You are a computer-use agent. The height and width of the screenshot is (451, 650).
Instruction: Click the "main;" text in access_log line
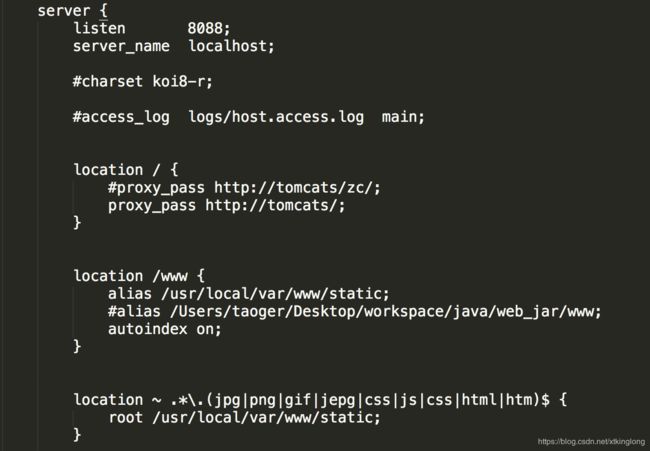[x=403, y=117]
